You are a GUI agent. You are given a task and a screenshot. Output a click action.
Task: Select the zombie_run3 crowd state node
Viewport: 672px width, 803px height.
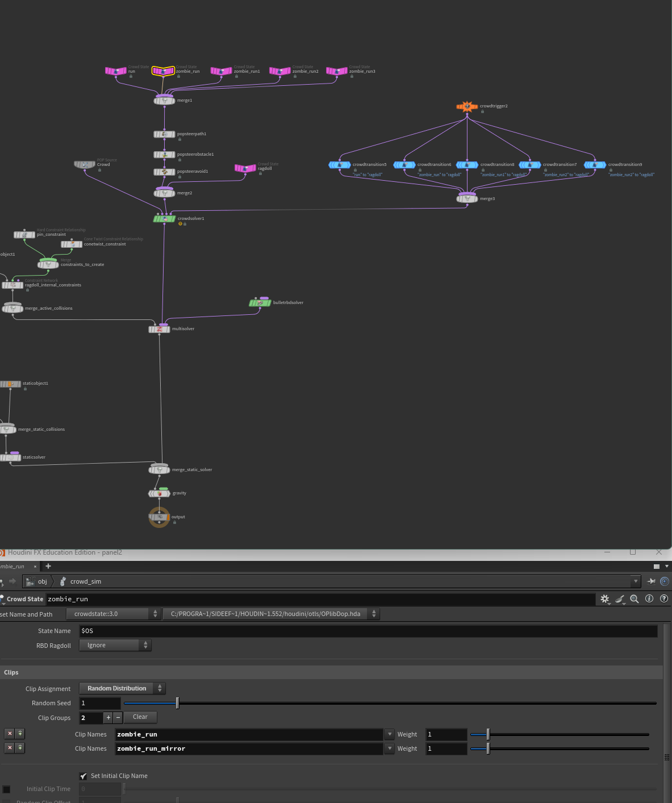click(337, 71)
